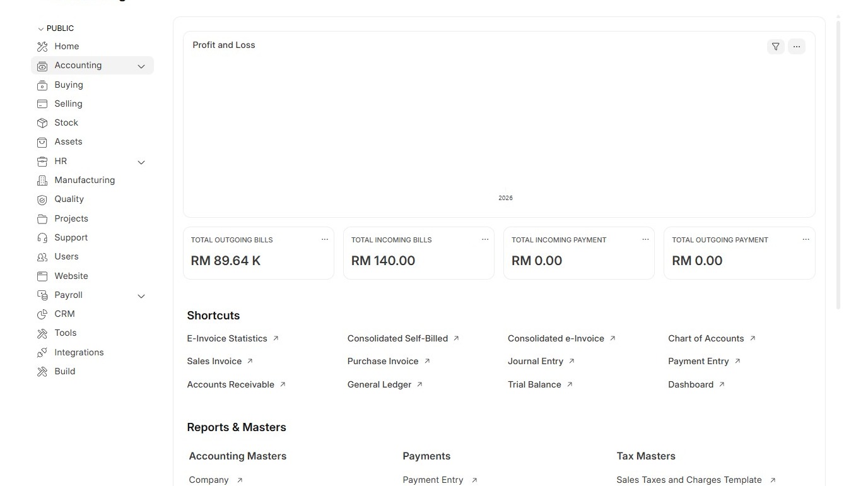The image size is (868, 486).
Task: Expand the Accounting submenu chevron
Action: pyautogui.click(x=141, y=66)
